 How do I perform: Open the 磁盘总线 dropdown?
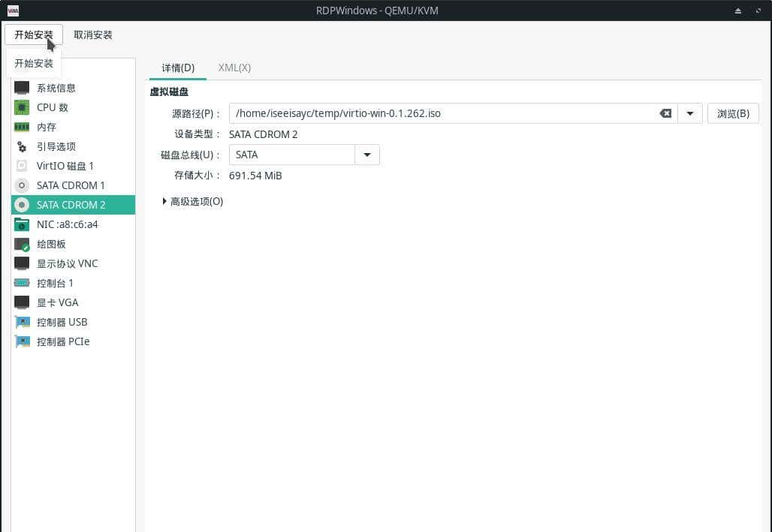tap(366, 155)
